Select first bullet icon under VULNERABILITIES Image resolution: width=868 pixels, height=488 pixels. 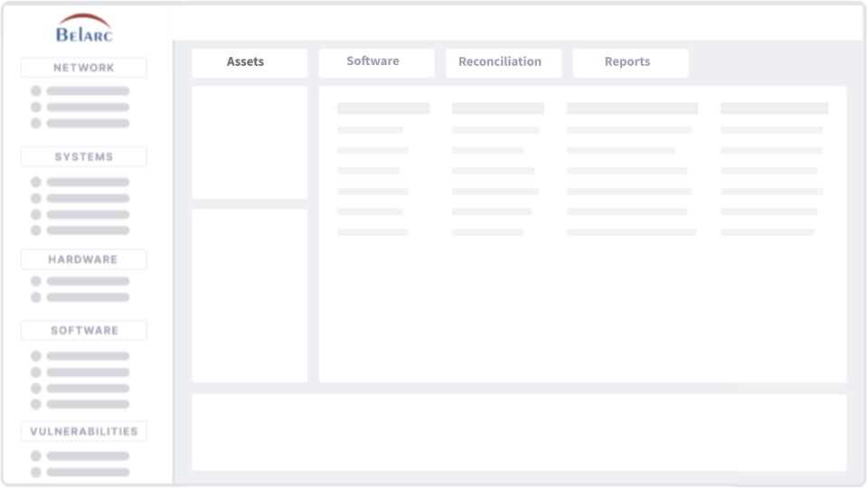coord(36,456)
